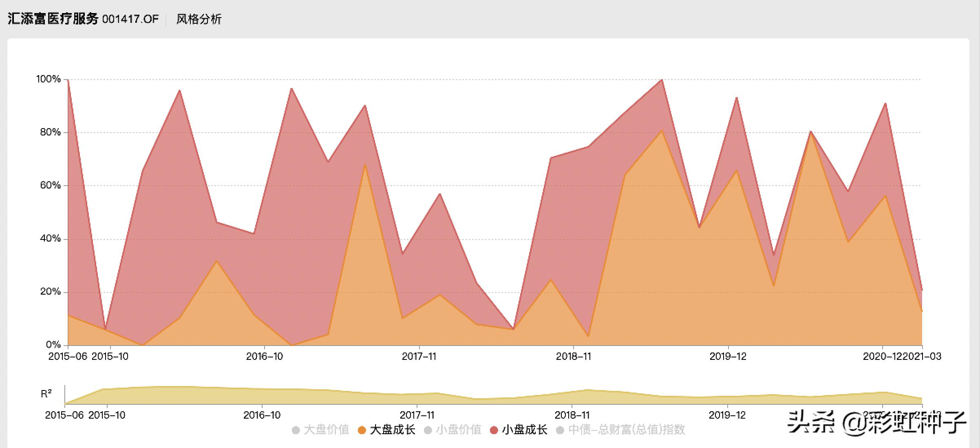Click the 2019-12 label under the R² chart
Image resolution: width=980 pixels, height=448 pixels.
(x=727, y=415)
